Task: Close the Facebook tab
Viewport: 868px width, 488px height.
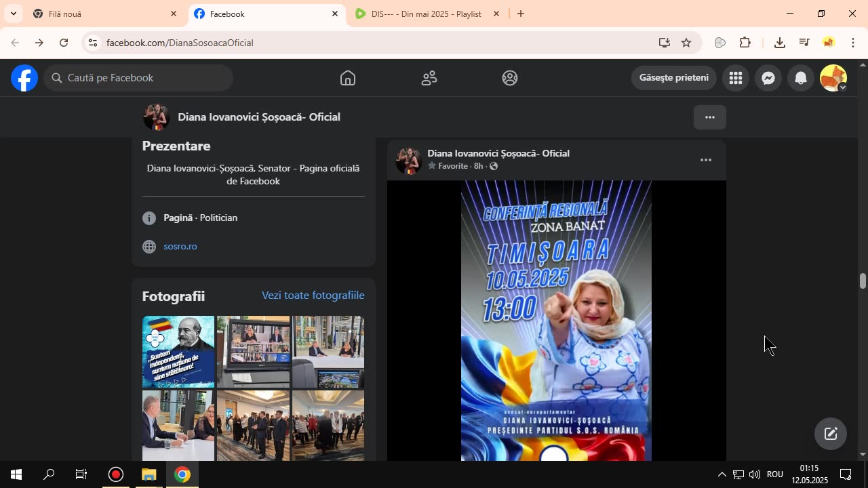Action: click(335, 14)
